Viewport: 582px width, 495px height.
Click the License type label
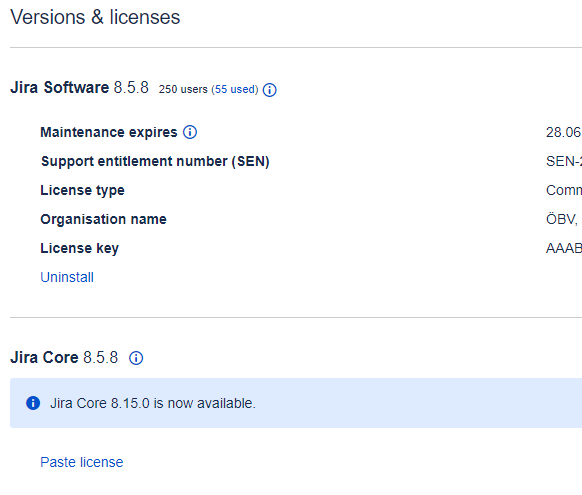pyautogui.click(x=82, y=190)
